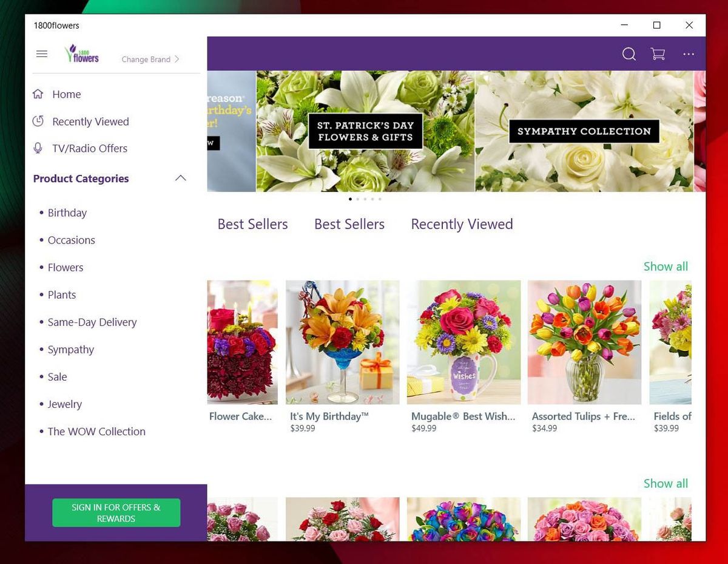Click the 1800flowers logo
728x564 pixels.
(x=81, y=53)
